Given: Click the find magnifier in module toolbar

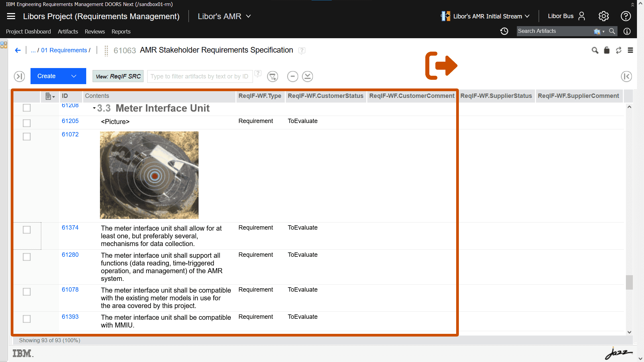Looking at the screenshot, I should click(595, 50).
